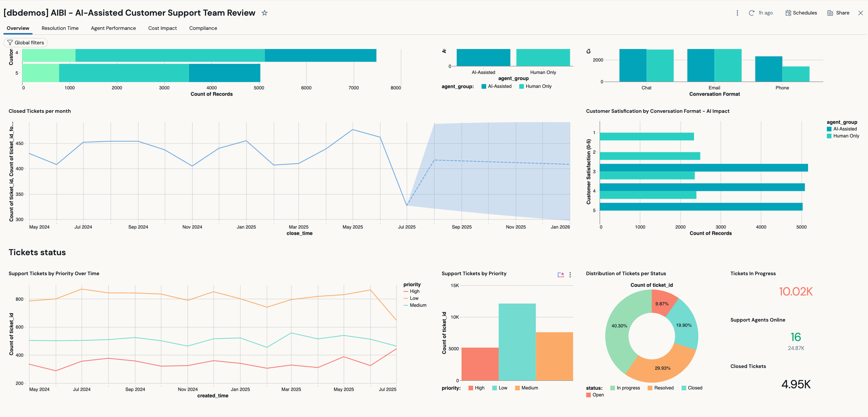
Task: Toggle Human Only legend swatch under agent_group chart
Action: pyautogui.click(x=522, y=86)
